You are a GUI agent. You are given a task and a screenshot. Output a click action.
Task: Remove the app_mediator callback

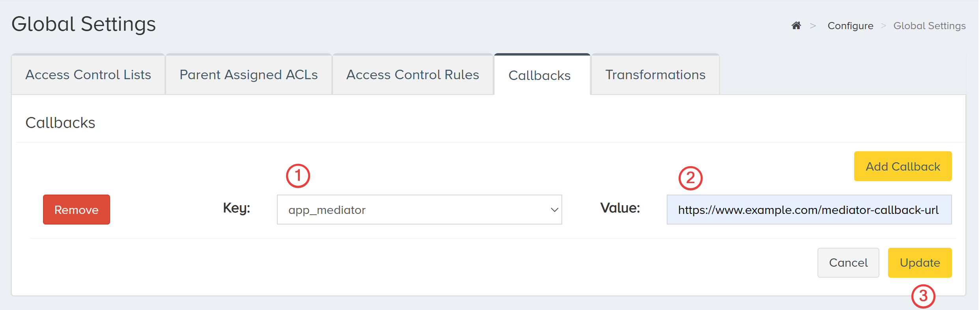(76, 209)
